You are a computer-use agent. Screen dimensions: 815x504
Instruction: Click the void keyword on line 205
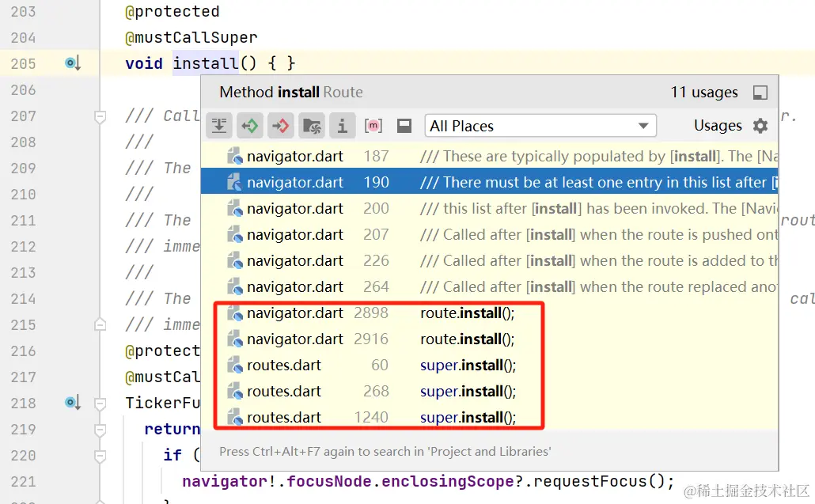coord(144,63)
